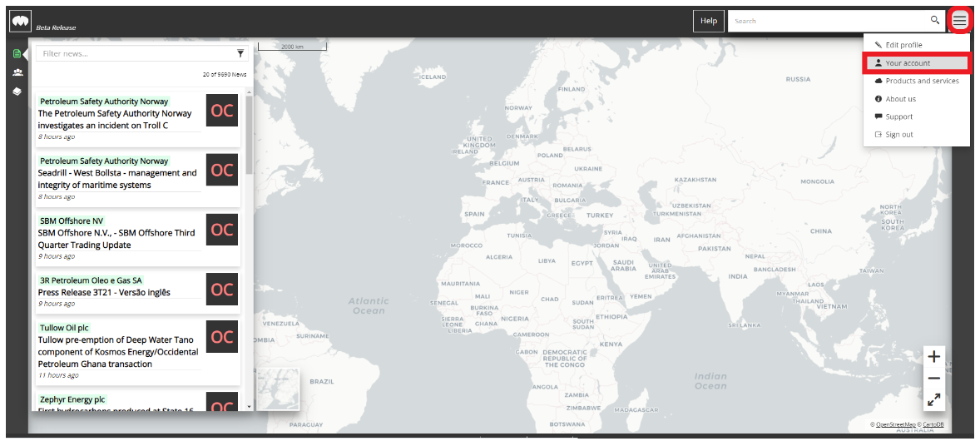
Task: Click OC thumbnail for Tullow Oil article
Action: [222, 336]
